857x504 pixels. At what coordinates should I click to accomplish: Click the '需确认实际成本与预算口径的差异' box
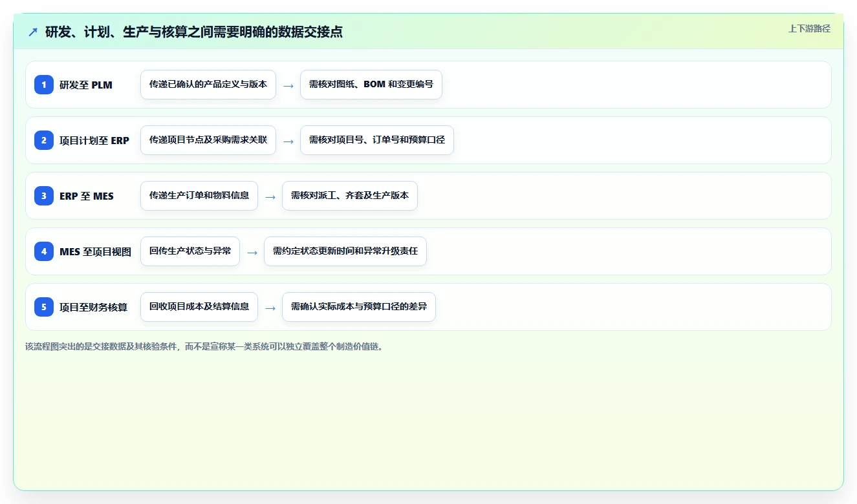(x=359, y=307)
